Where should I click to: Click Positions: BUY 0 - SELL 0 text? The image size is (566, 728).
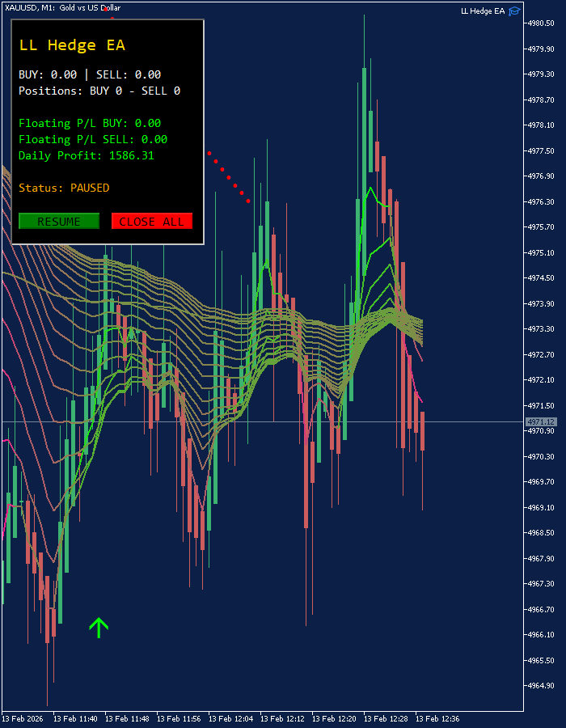99,91
